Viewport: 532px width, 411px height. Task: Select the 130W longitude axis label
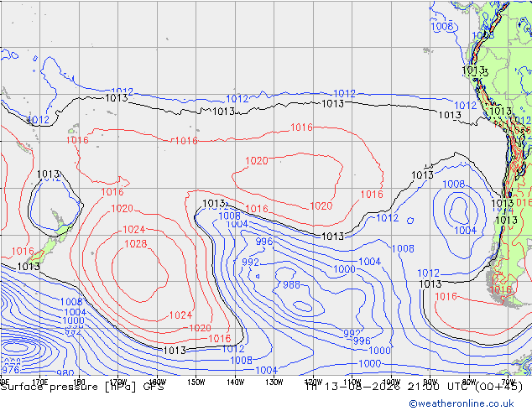coord(274,382)
